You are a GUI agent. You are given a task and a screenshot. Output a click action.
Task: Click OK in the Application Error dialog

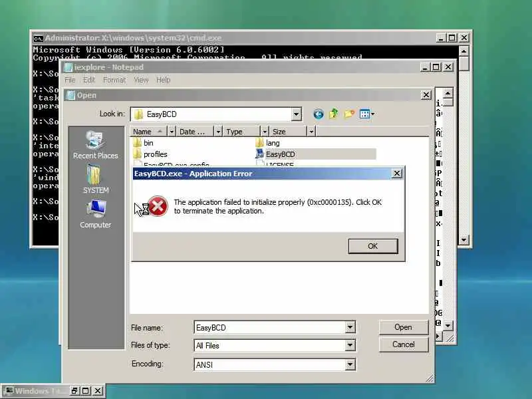coord(373,246)
